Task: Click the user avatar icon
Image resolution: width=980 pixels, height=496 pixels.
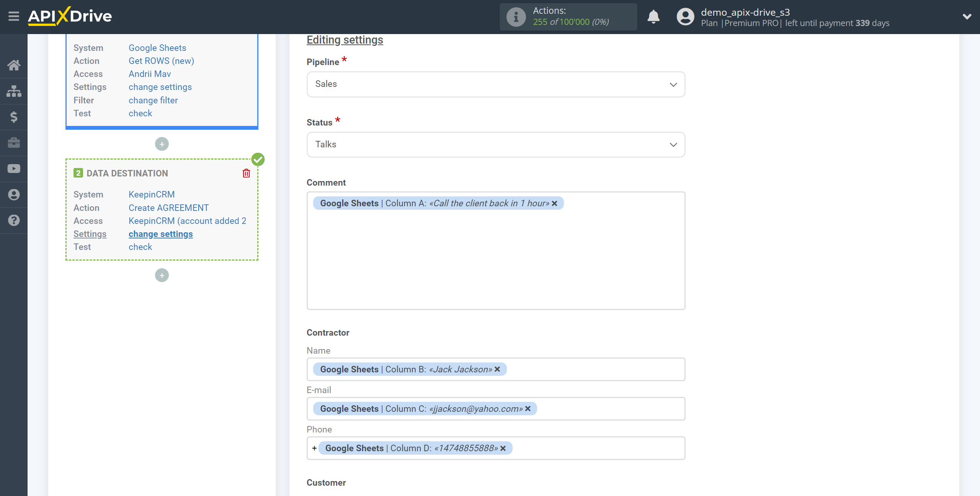Action: pos(685,17)
